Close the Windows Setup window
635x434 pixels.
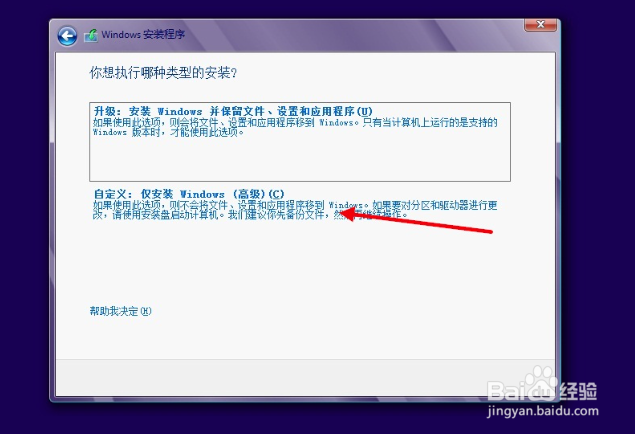[540, 24]
